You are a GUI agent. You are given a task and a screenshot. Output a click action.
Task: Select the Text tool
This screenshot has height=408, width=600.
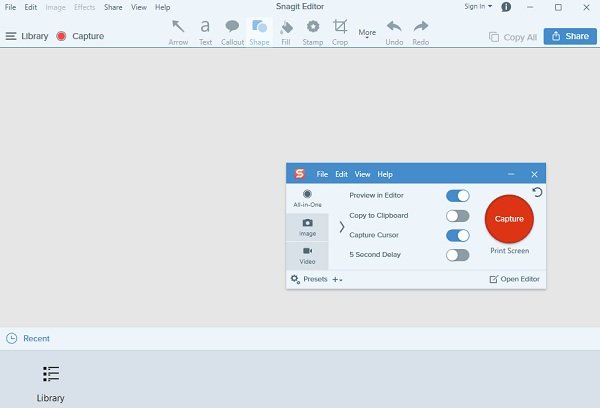[205, 33]
